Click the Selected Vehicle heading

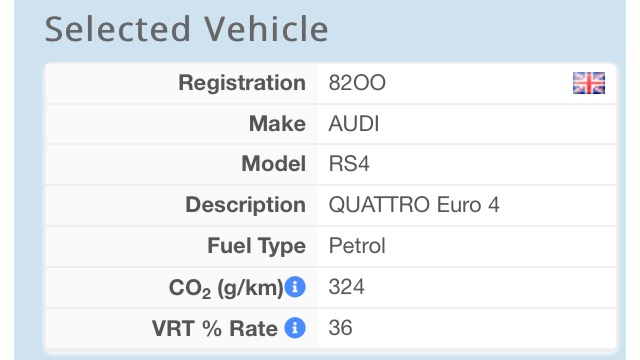(x=187, y=29)
